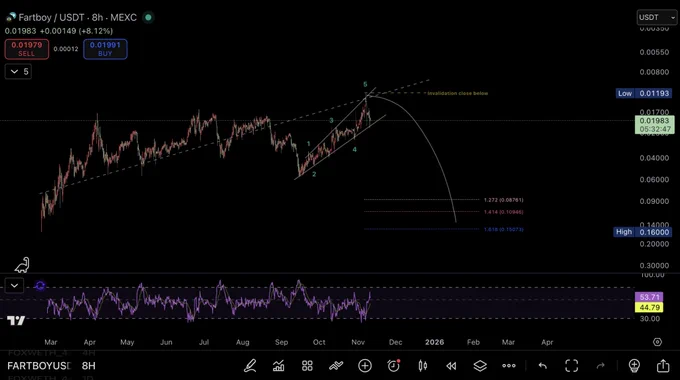Open the USDT currency dropdown
The width and height of the screenshot is (680, 380).
tap(657, 17)
